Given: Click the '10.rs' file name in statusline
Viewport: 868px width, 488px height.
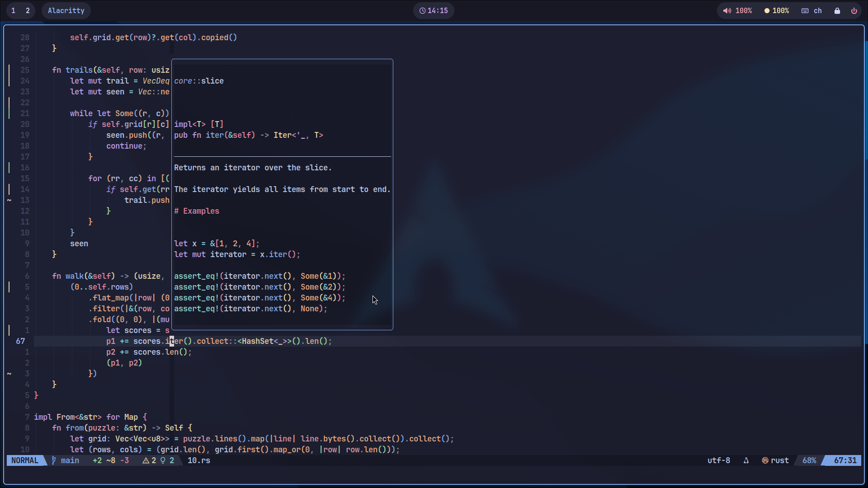Looking at the screenshot, I should coord(199,460).
